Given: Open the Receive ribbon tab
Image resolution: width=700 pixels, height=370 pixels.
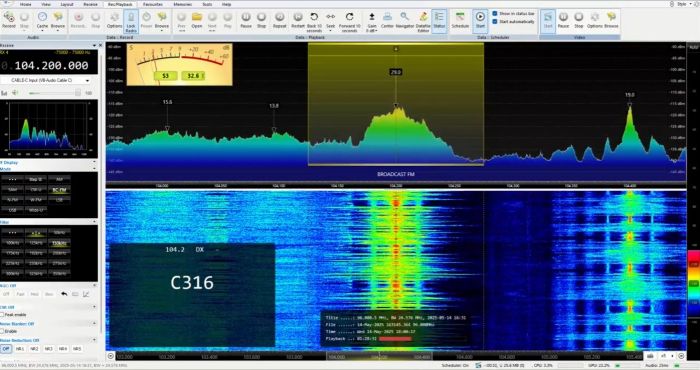Looking at the screenshot, I should click(91, 4).
